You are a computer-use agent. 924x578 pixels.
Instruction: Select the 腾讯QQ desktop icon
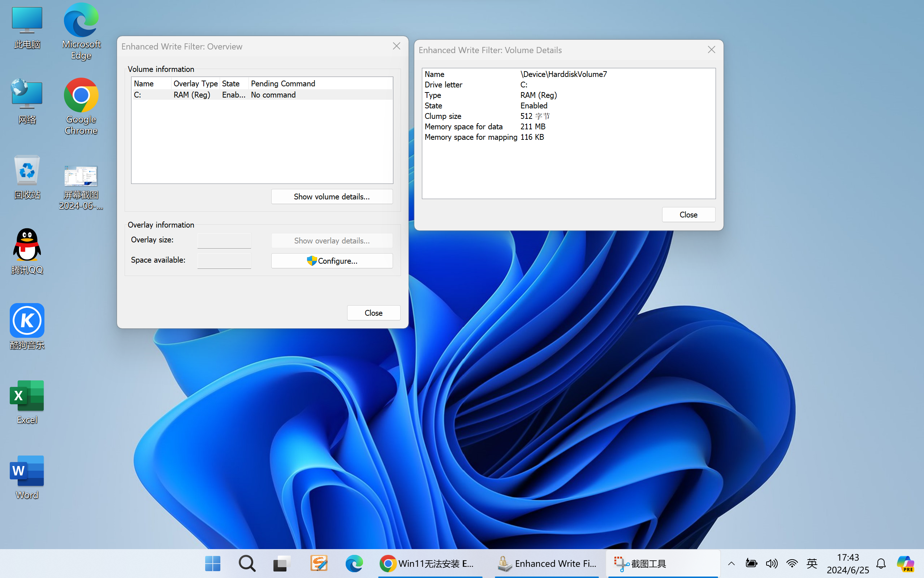[27, 251]
